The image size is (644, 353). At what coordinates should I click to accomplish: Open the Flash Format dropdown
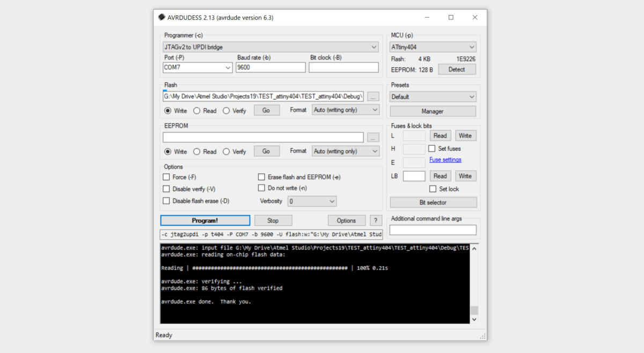coord(346,110)
